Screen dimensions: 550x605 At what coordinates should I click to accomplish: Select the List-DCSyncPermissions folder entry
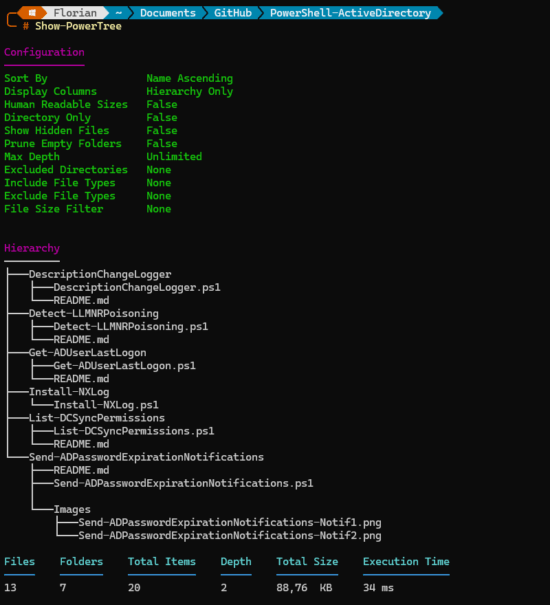pos(97,418)
